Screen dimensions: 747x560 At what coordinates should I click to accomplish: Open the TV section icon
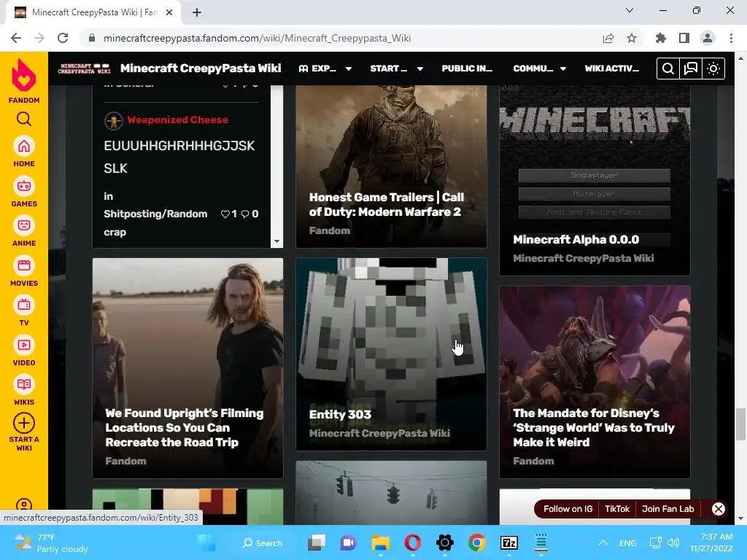(24, 306)
